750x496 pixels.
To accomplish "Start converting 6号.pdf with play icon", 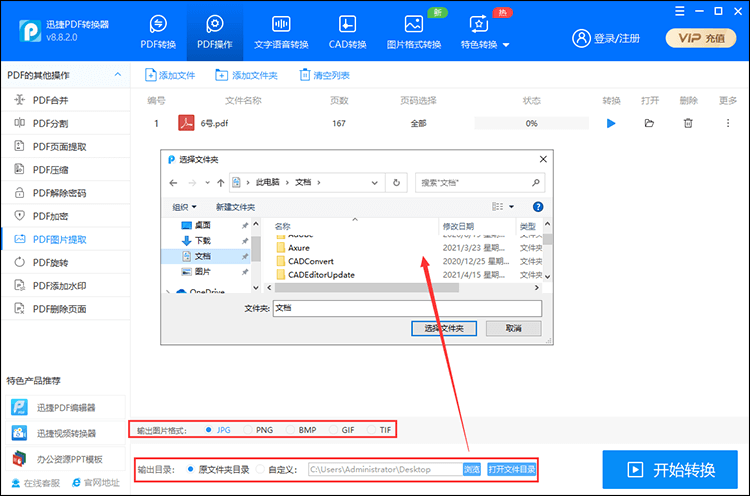I will point(611,123).
